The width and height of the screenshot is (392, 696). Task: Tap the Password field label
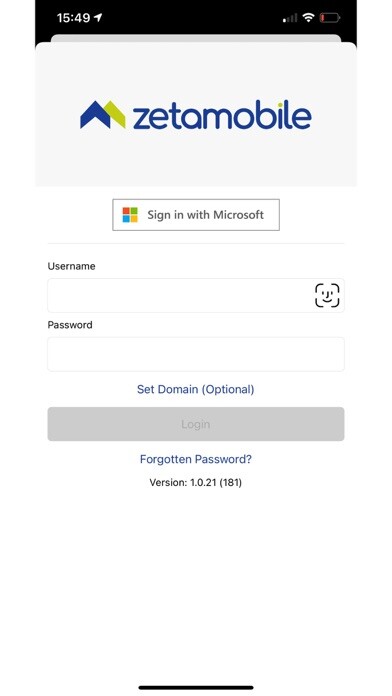tap(70, 325)
